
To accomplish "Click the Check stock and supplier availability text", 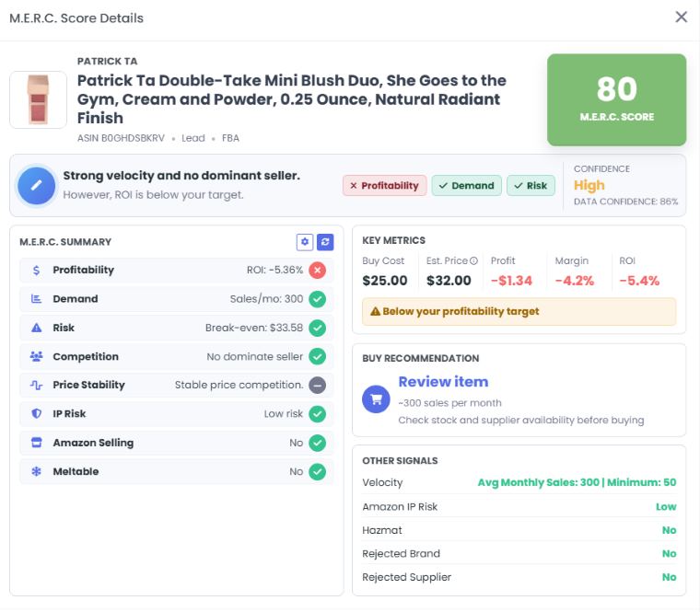I will 521,421.
